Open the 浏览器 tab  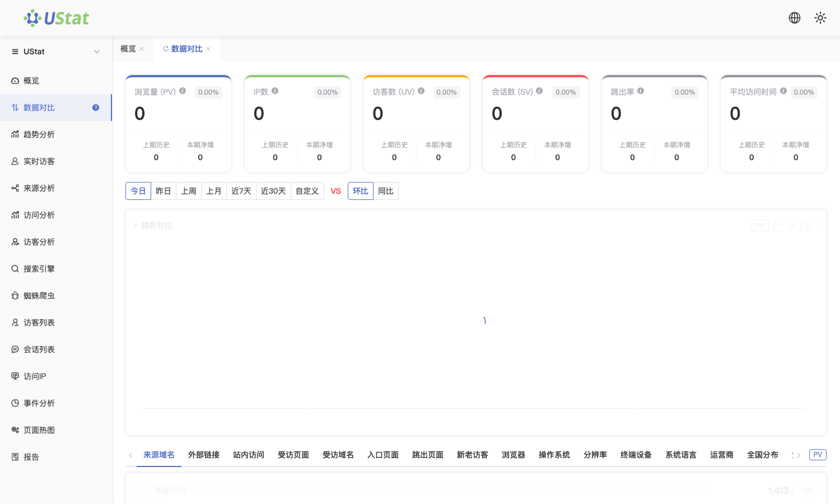coord(514,455)
